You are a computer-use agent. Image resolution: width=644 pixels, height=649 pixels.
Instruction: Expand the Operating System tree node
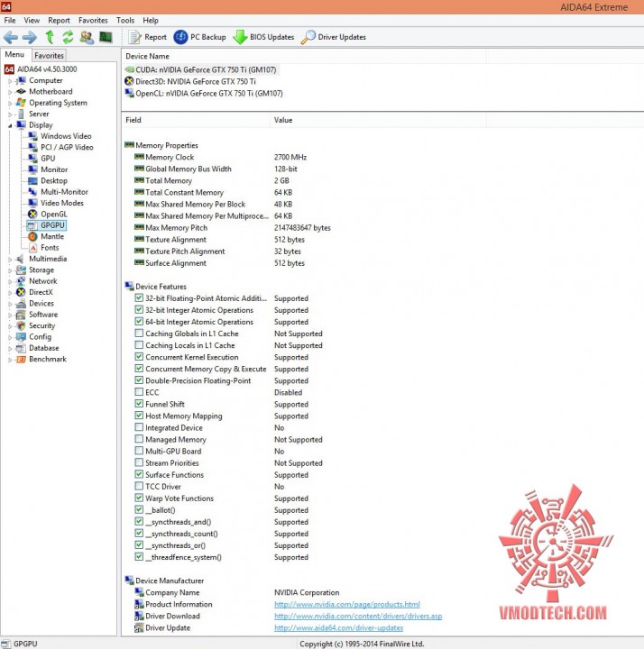click(x=10, y=104)
